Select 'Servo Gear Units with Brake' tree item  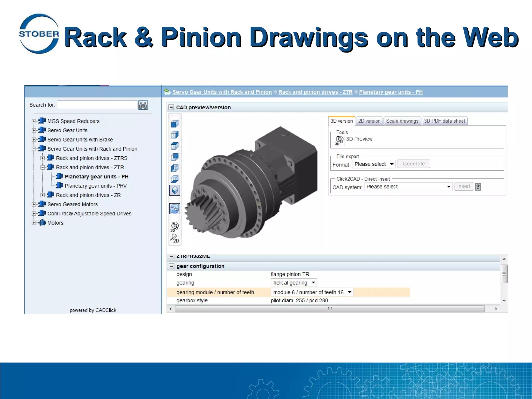click(80, 139)
